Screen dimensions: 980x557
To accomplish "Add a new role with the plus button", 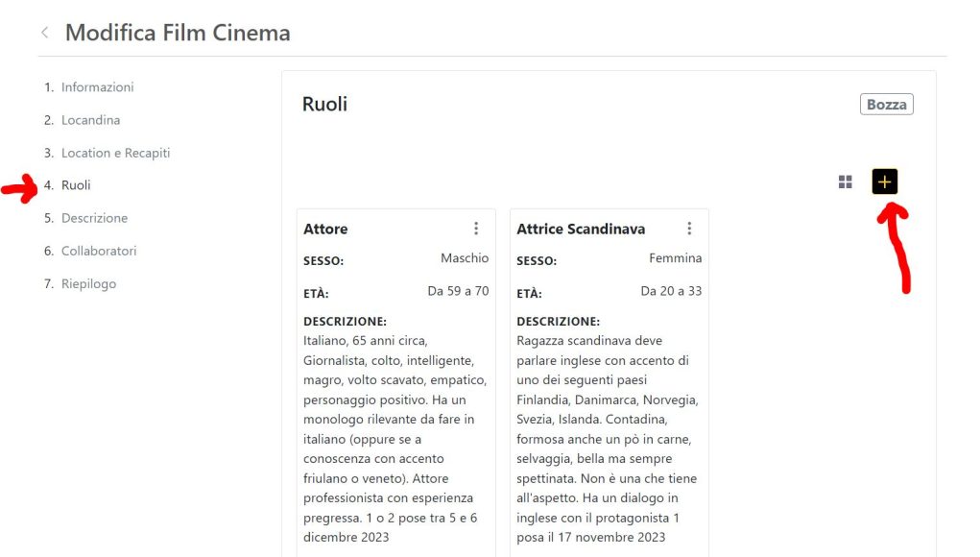I will pyautogui.click(x=884, y=182).
